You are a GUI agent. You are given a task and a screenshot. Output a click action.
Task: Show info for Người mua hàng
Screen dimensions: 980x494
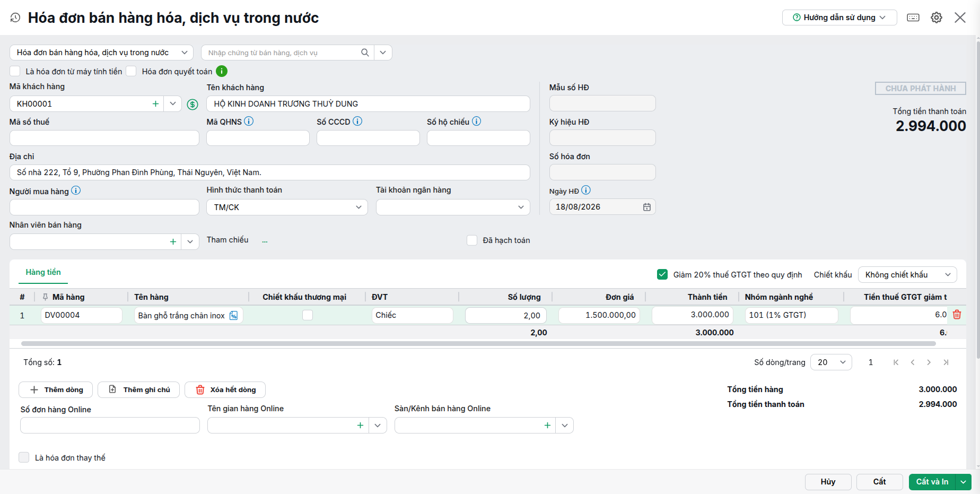click(76, 190)
